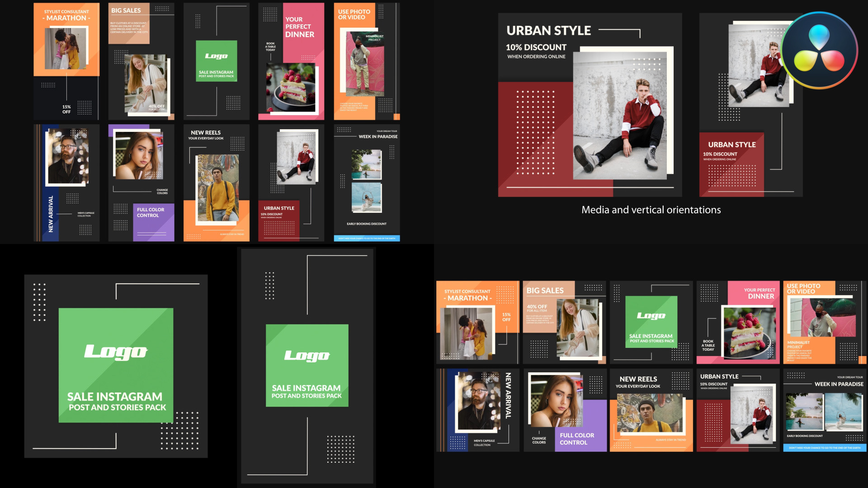Select the Big Sales story thumbnail
The width and height of the screenshot is (868, 488).
(141, 61)
